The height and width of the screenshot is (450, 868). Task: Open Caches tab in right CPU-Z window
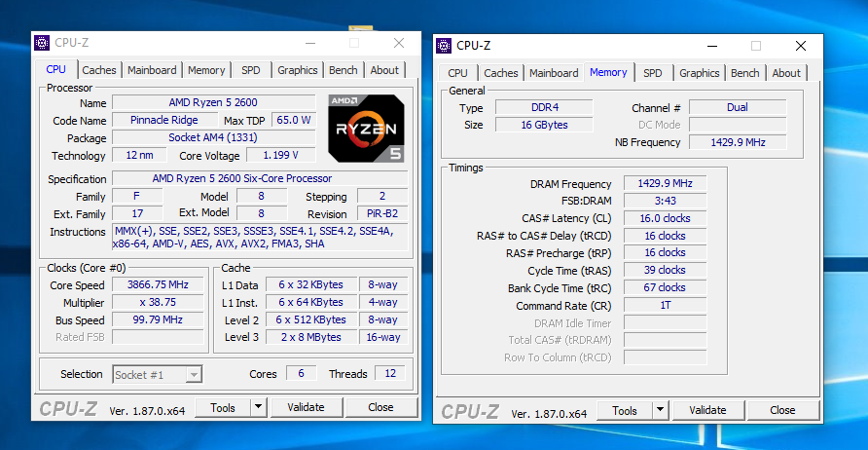click(501, 73)
